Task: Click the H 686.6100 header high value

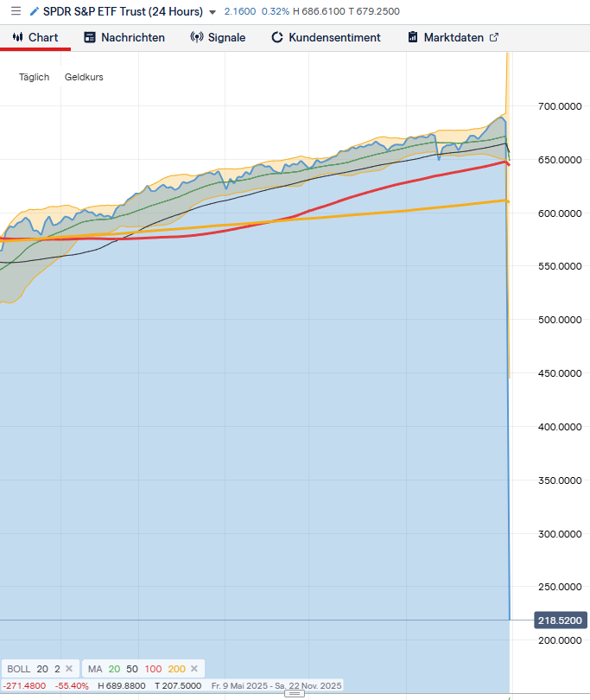Action: tap(319, 11)
